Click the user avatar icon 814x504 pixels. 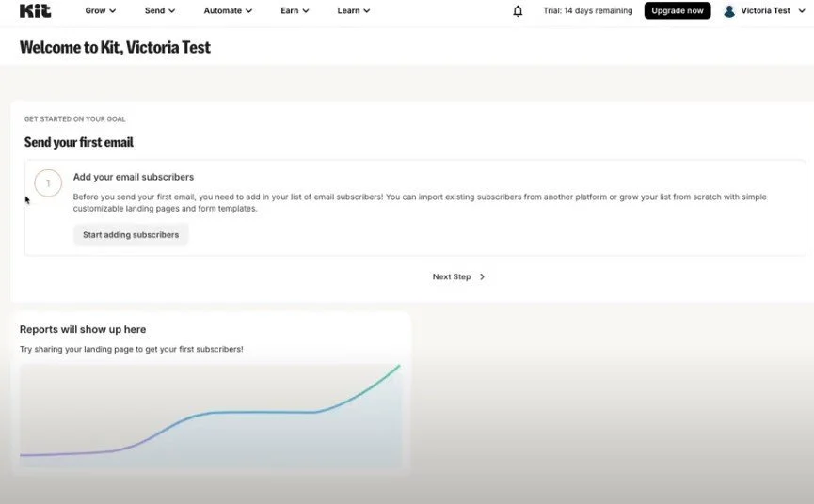729,11
